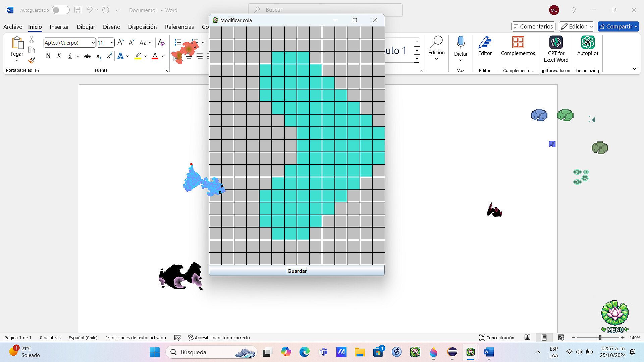Click the Guardar button in dialog
This screenshot has width=644, height=362.
pos(297,271)
